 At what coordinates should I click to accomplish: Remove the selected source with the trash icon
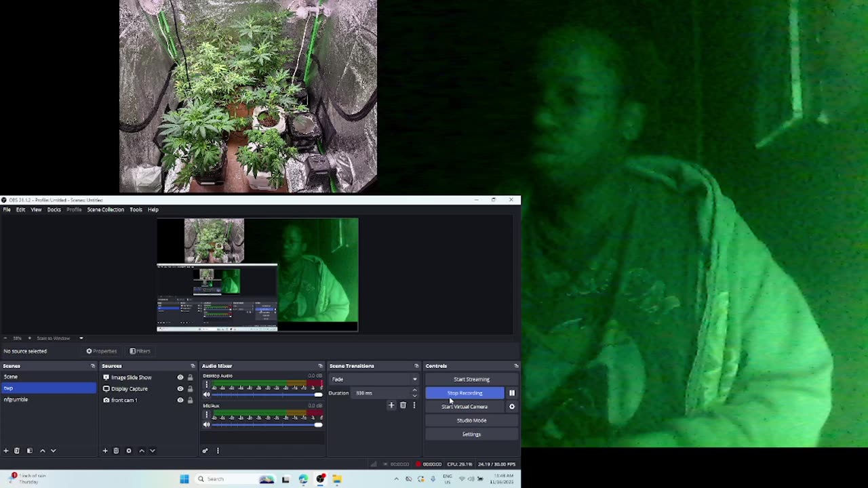click(x=116, y=451)
